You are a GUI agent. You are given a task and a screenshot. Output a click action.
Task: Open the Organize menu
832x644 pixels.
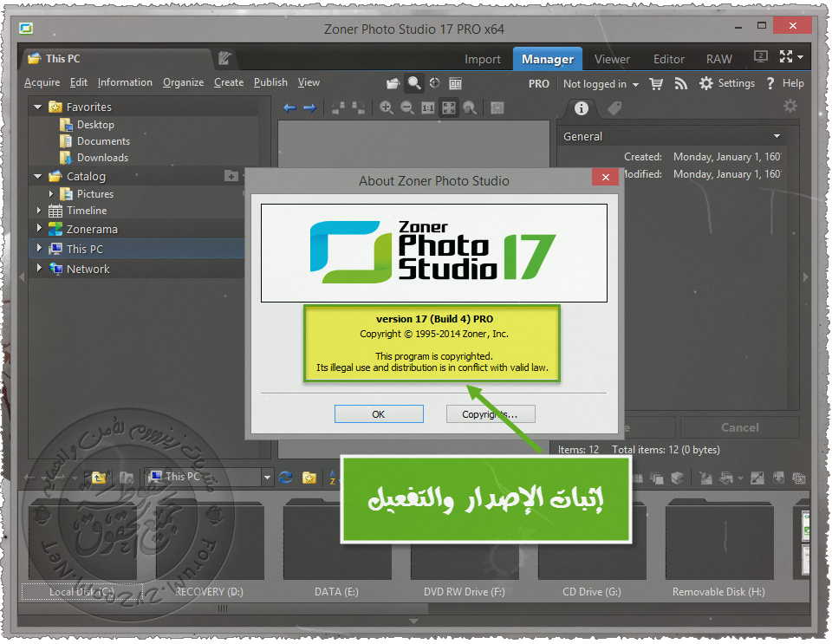coord(183,82)
